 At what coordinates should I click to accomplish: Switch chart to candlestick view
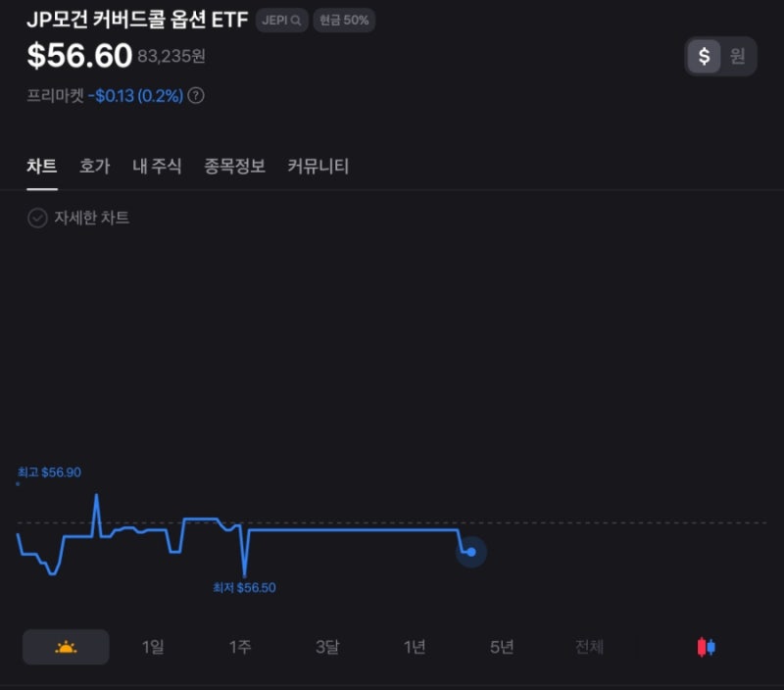point(704,647)
